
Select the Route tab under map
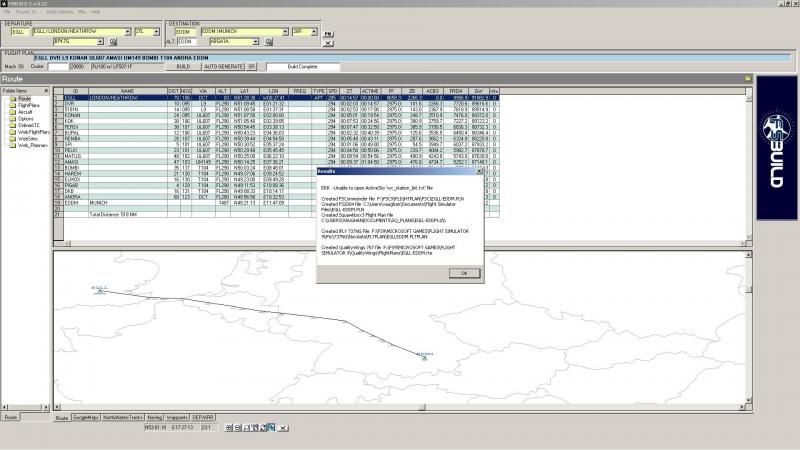coord(62,417)
